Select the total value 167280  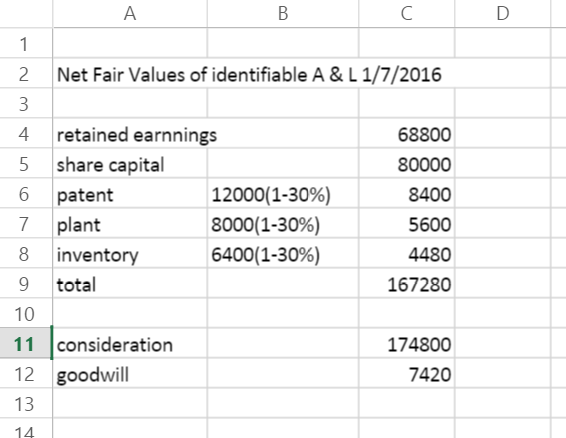[407, 285]
